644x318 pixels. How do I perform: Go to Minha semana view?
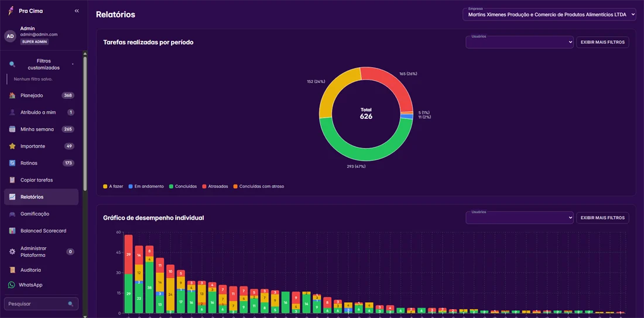tap(41, 129)
